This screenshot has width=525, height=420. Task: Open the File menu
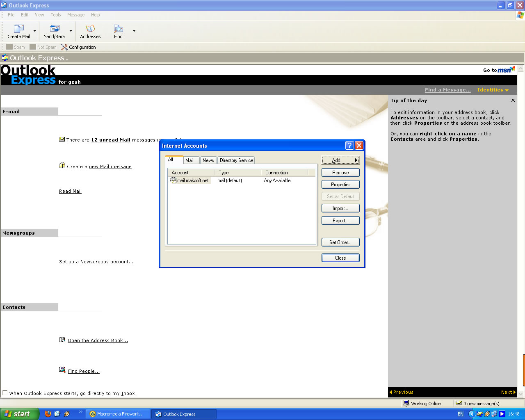click(x=11, y=15)
